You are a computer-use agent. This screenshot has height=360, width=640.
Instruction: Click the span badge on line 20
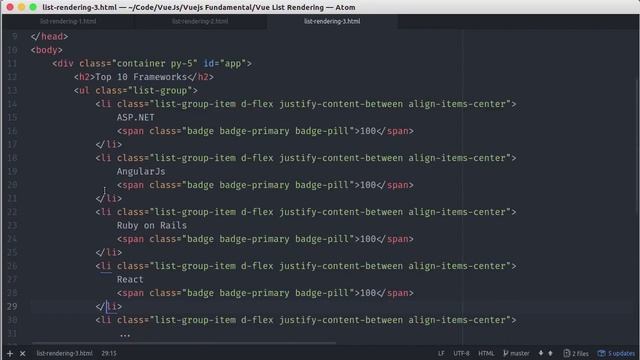265,185
